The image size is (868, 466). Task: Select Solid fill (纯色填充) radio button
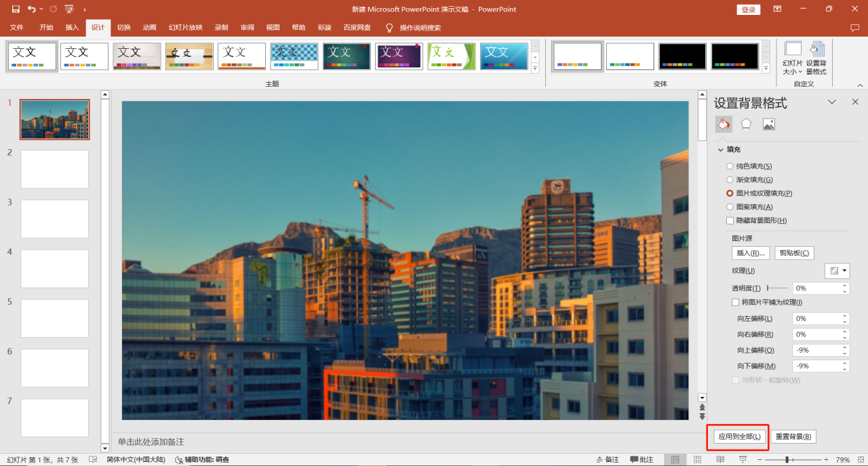(730, 166)
